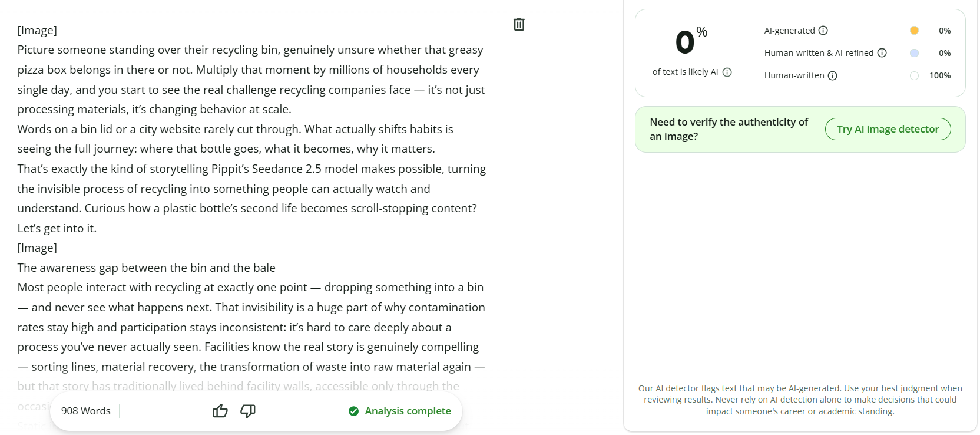Screen dimensions: 980x435
Task: Click the 100% Human-written value
Action: [x=940, y=75]
